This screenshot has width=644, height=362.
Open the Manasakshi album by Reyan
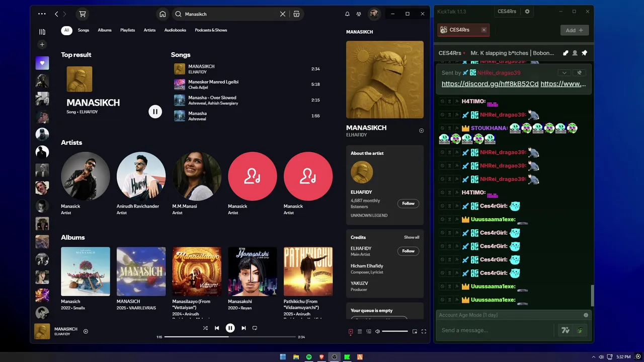[x=253, y=279]
